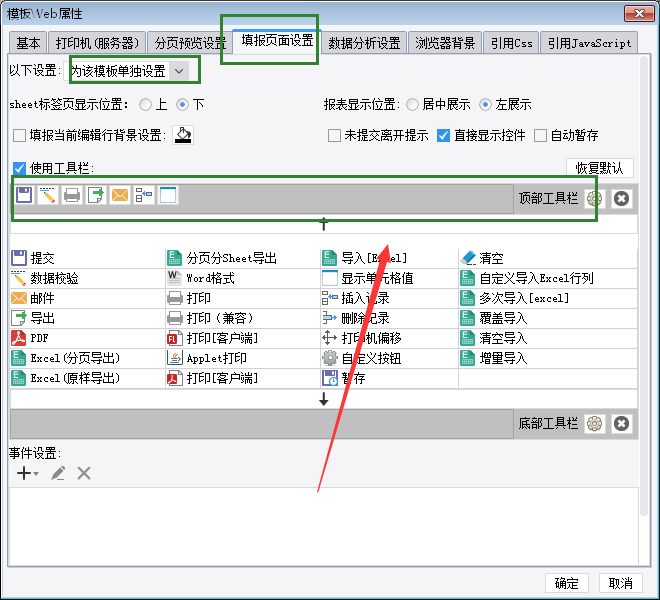The width and height of the screenshot is (660, 600).
Task: Remove all buttons from 顶部工具栏
Action: click(x=621, y=198)
